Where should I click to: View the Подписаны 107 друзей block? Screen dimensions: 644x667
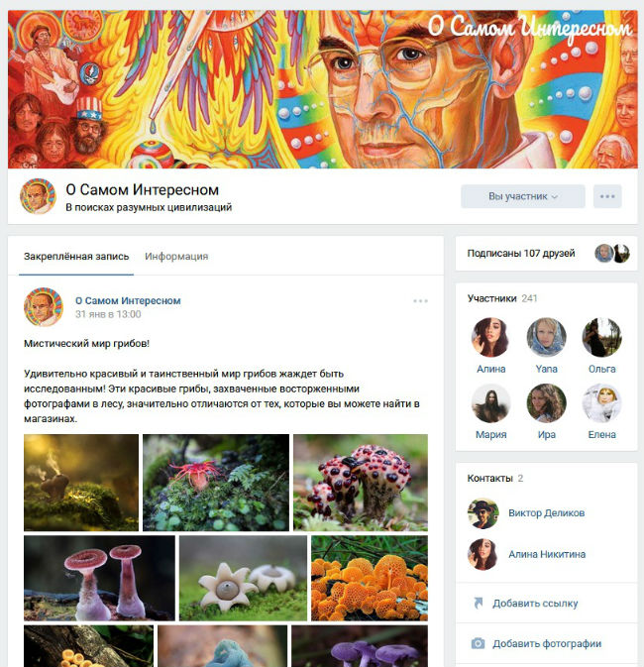[x=546, y=253]
